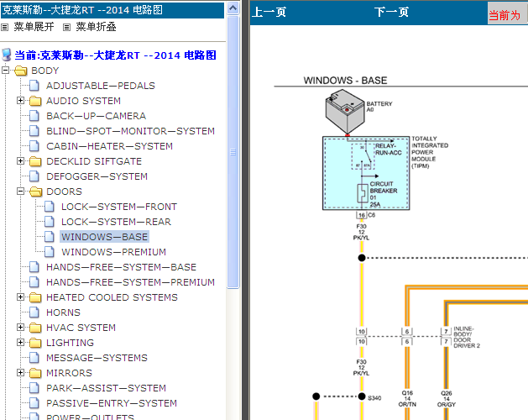Open the WINDOWS—PREMIUM diagram
Viewport: 528px width, 420px height.
[x=114, y=252]
